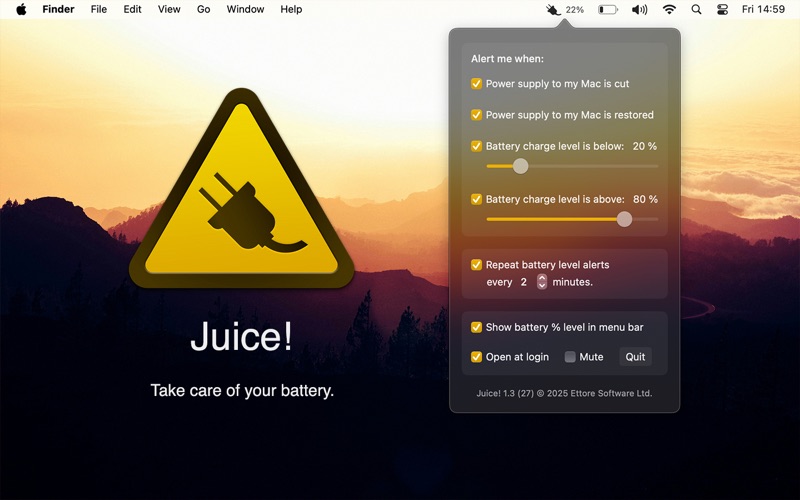This screenshot has height=500, width=800.
Task: Click the 20 % below threshold value
Action: pyautogui.click(x=644, y=146)
